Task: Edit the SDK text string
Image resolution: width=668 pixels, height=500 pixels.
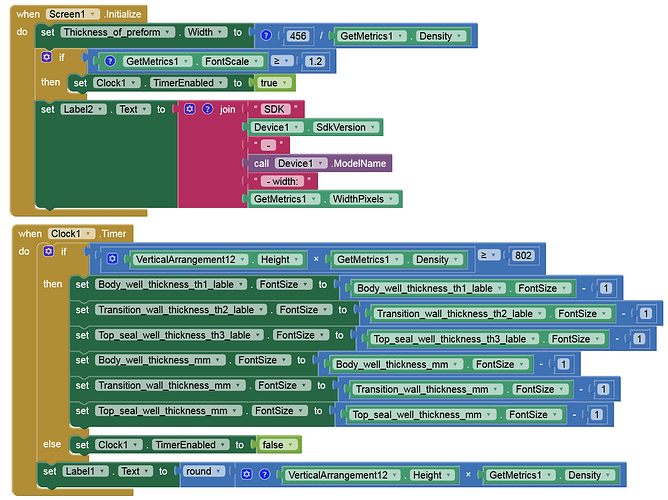Action: [x=274, y=109]
